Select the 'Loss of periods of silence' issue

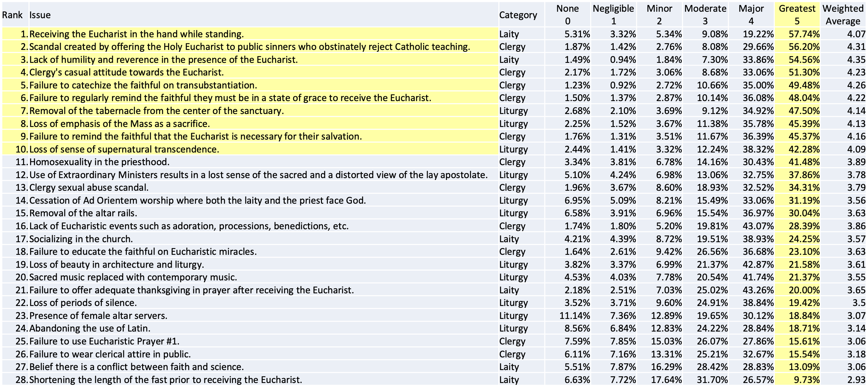point(83,303)
